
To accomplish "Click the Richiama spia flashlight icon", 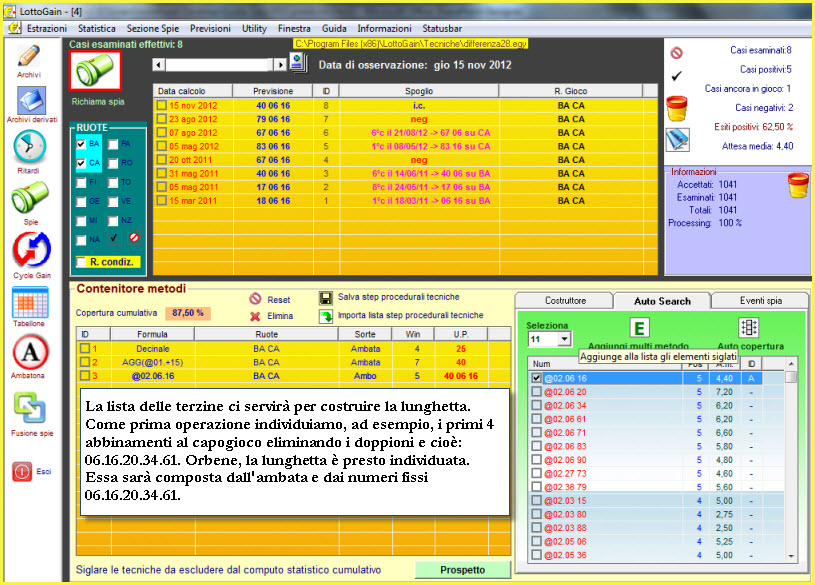I will click(95, 71).
